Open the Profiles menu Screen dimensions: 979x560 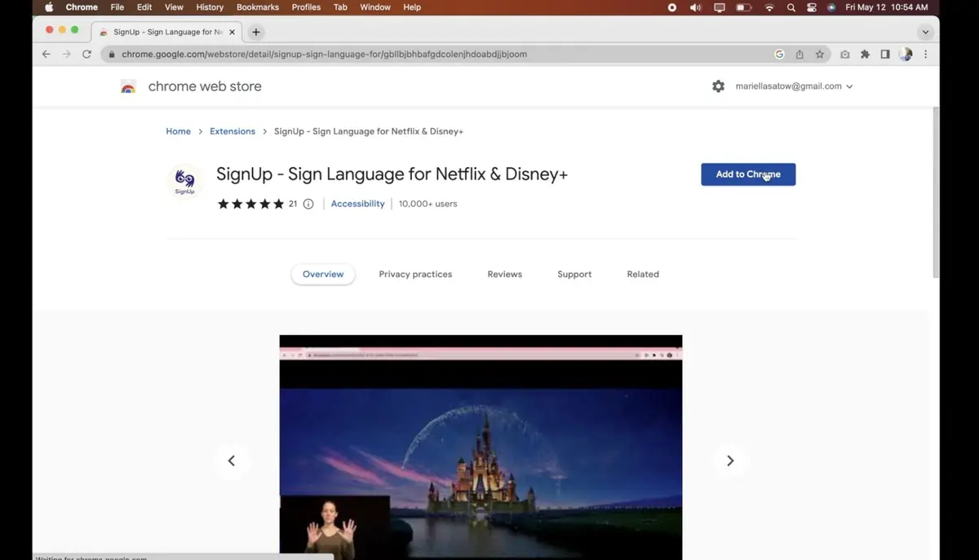tap(306, 7)
